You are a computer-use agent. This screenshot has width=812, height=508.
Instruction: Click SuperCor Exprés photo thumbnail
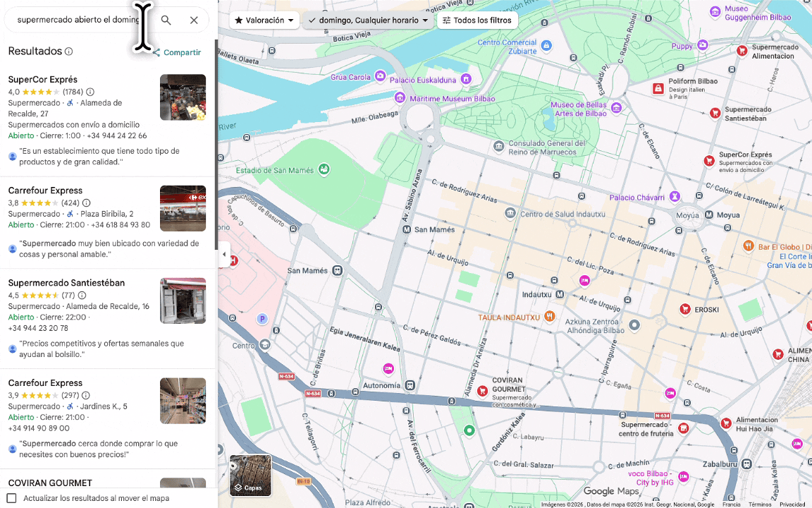pyautogui.click(x=183, y=97)
